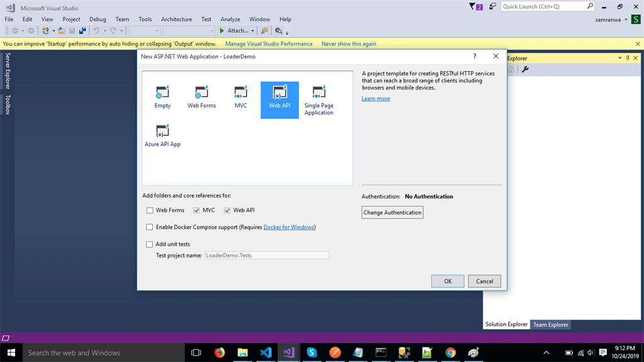Click the Quick Launch search box
The height and width of the screenshot is (362, 644).
coord(548,6)
